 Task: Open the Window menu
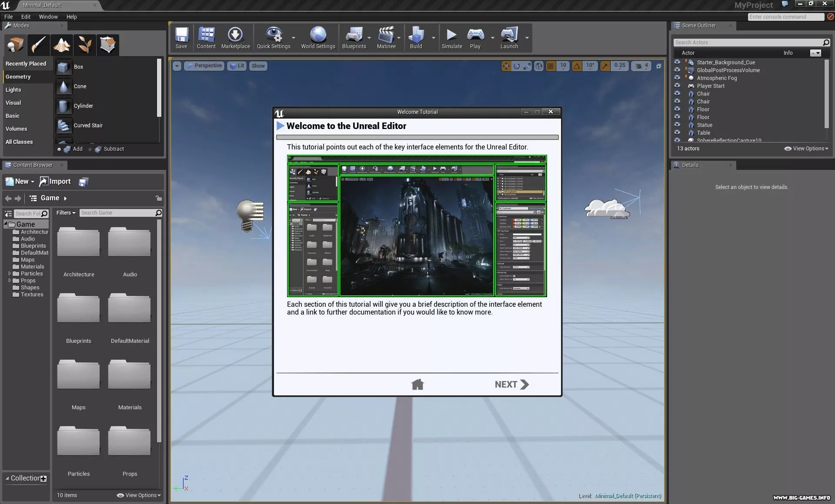(48, 17)
